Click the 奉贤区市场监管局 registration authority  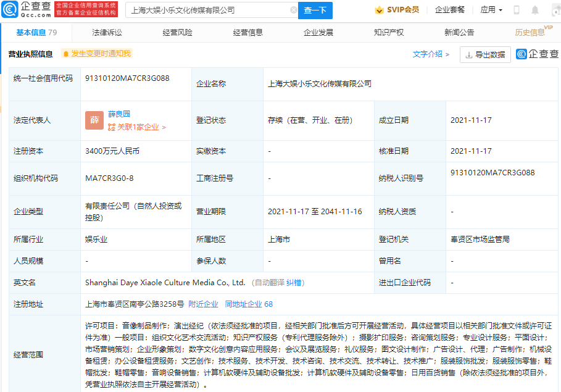click(480, 240)
